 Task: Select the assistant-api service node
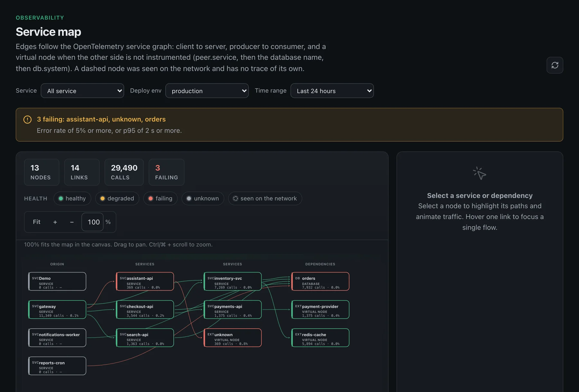(145, 281)
